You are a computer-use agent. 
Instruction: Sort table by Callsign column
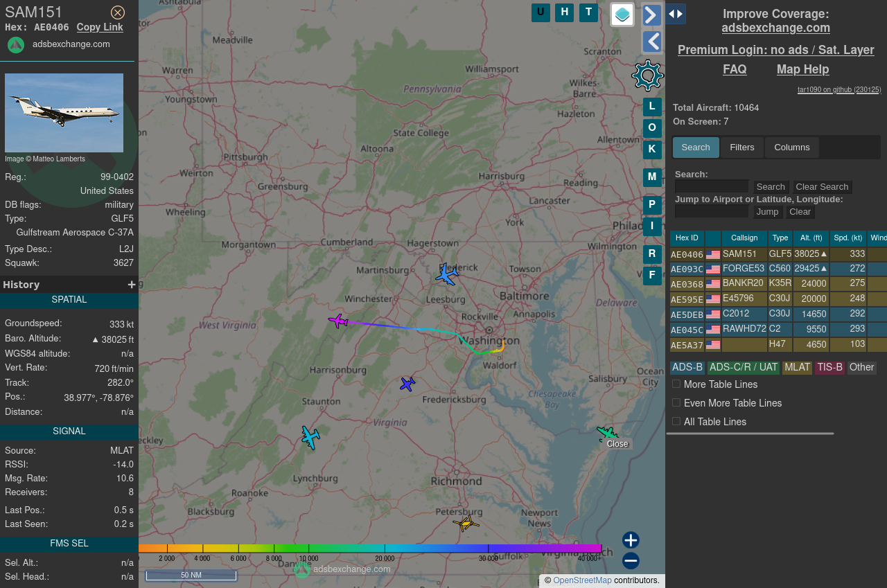744,238
